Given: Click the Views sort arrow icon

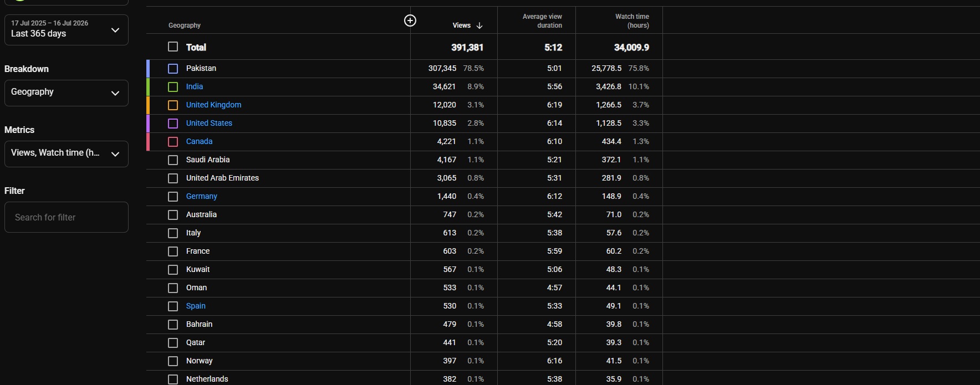Looking at the screenshot, I should pos(479,25).
